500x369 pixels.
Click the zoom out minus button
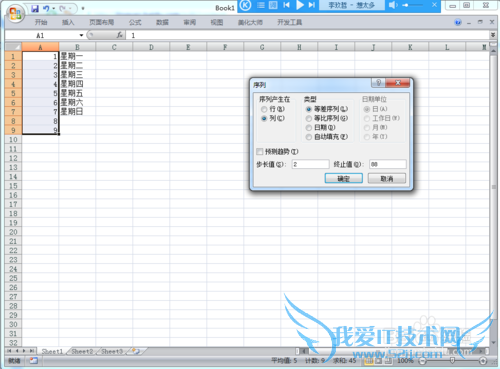click(x=422, y=361)
